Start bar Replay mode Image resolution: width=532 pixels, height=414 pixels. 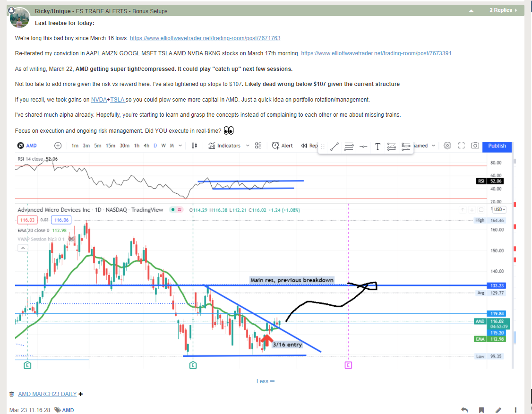tap(309, 146)
